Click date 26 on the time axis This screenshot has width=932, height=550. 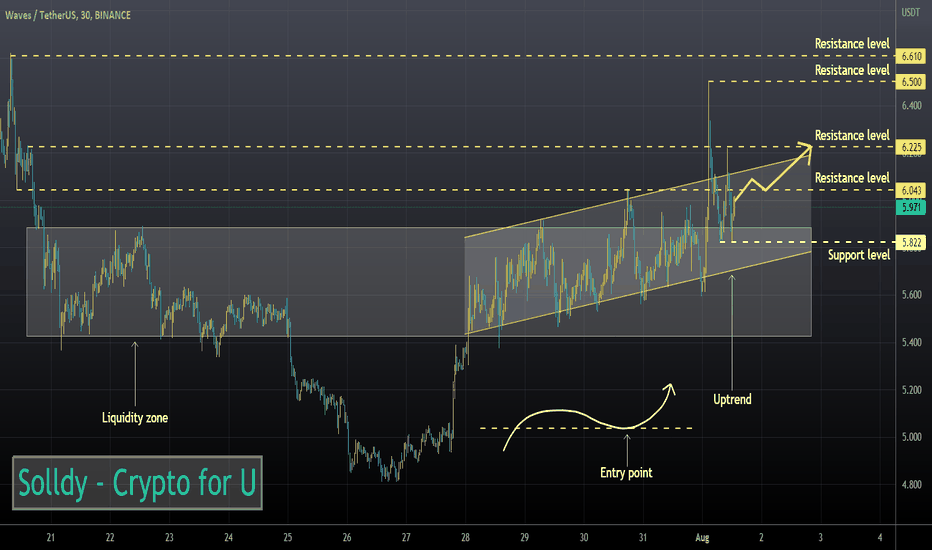pyautogui.click(x=347, y=538)
